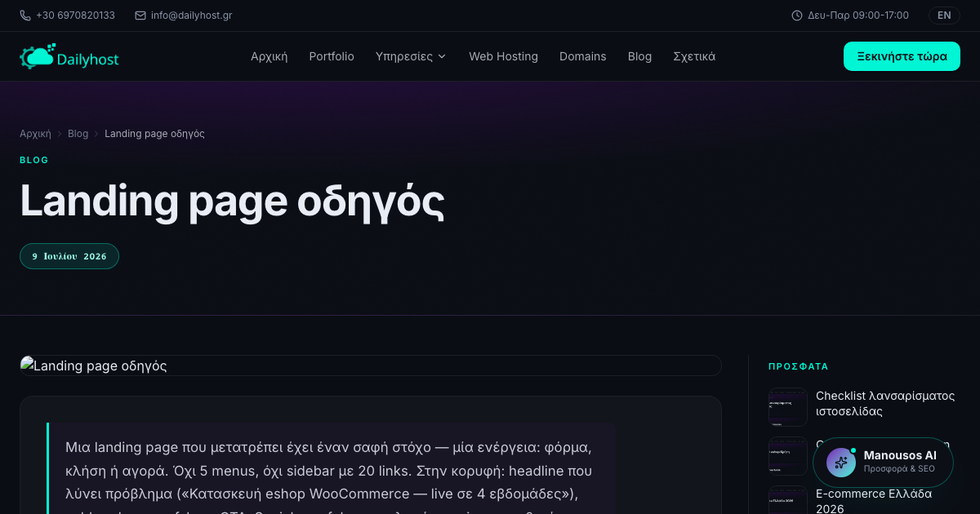Open the Blog menu item
This screenshot has height=514, width=980.
[639, 56]
